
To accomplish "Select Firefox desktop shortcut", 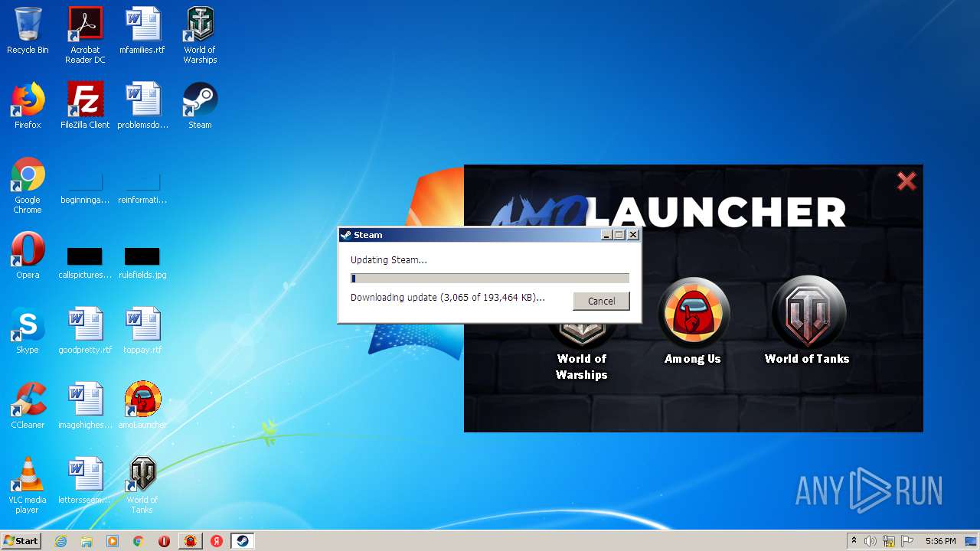I will pos(28,106).
